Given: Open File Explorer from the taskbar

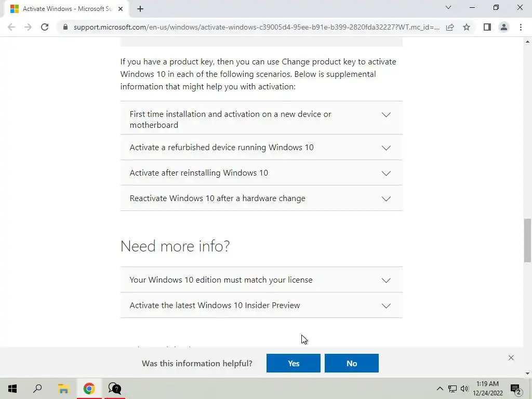Looking at the screenshot, I should (63, 389).
